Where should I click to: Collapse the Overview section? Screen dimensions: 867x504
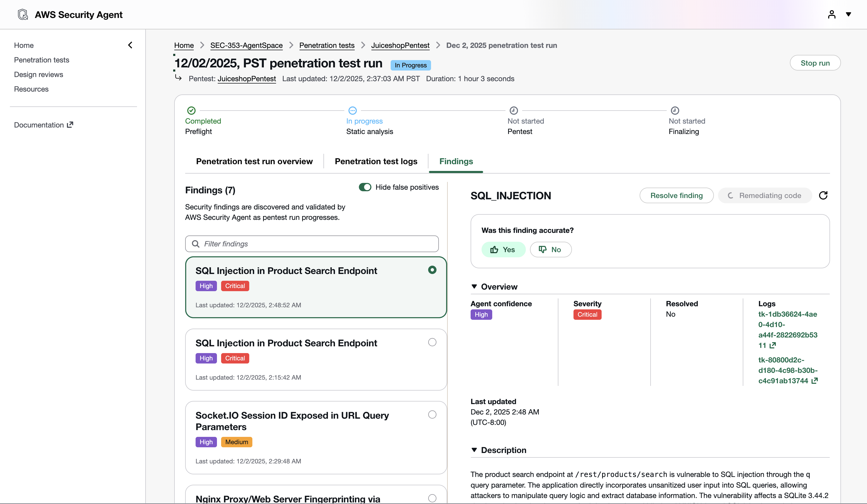(474, 286)
